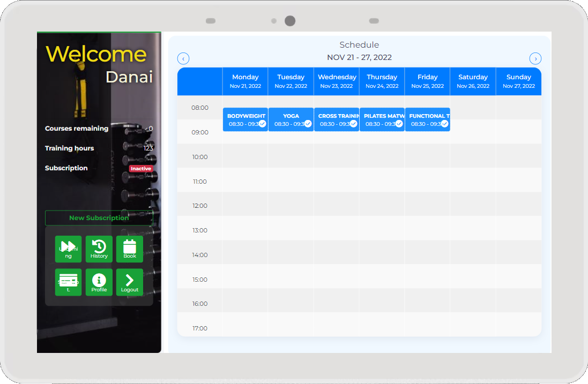
Task: Click the checkmark on the Pilates class
Action: pyautogui.click(x=399, y=124)
